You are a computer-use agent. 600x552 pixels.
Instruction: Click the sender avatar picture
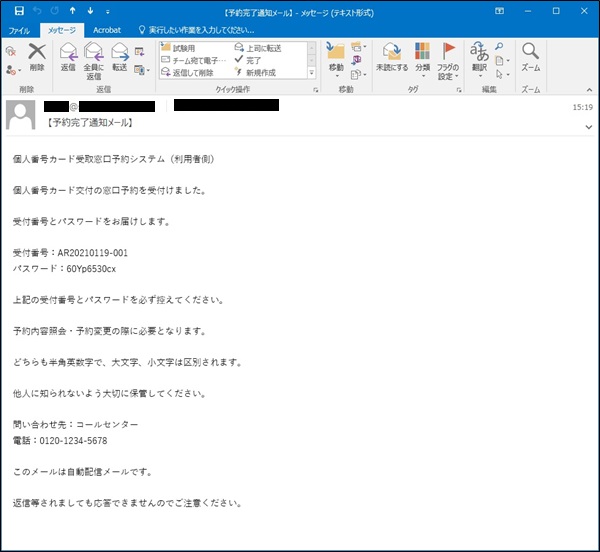22,115
